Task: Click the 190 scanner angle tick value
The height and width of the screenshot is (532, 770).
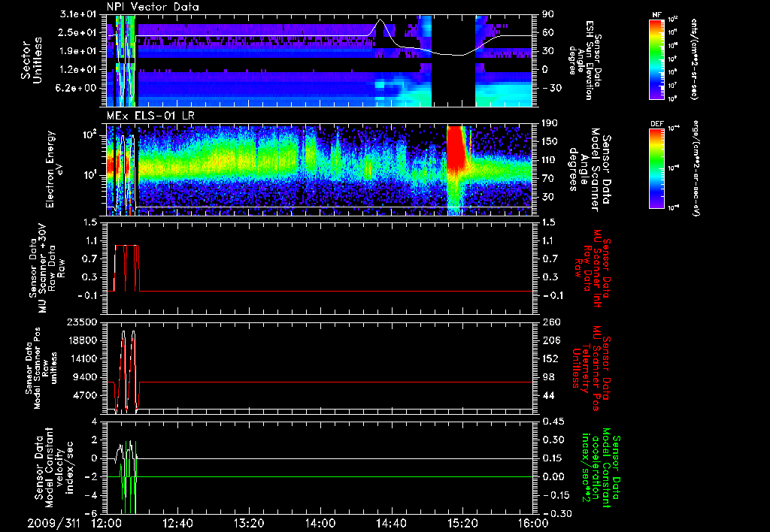Action: point(549,123)
